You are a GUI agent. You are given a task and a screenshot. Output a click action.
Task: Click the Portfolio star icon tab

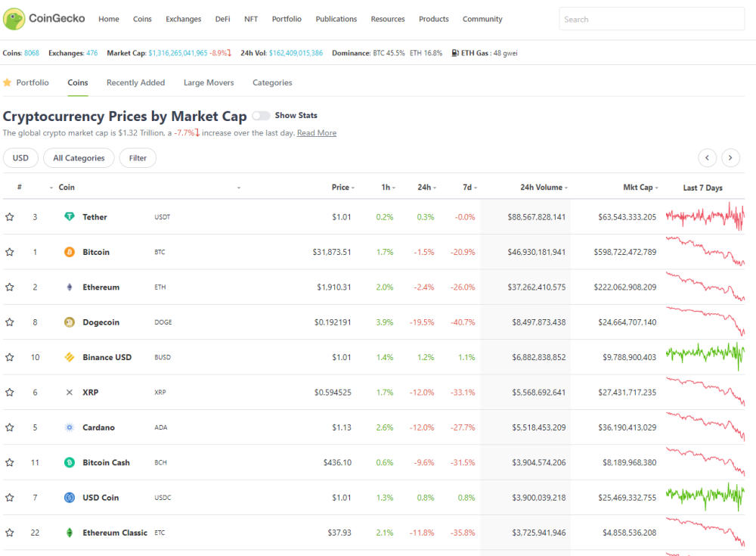(x=26, y=82)
